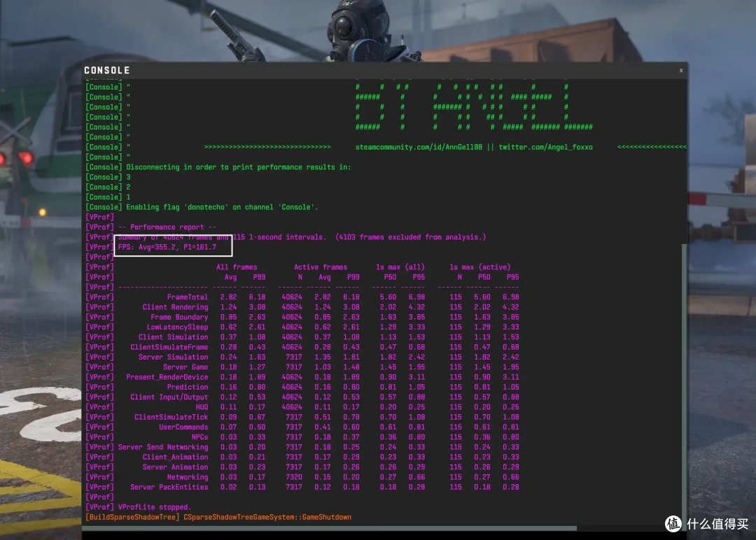The width and height of the screenshot is (756, 540).
Task: Click the Client Input/Output row label
Action: coord(169,397)
